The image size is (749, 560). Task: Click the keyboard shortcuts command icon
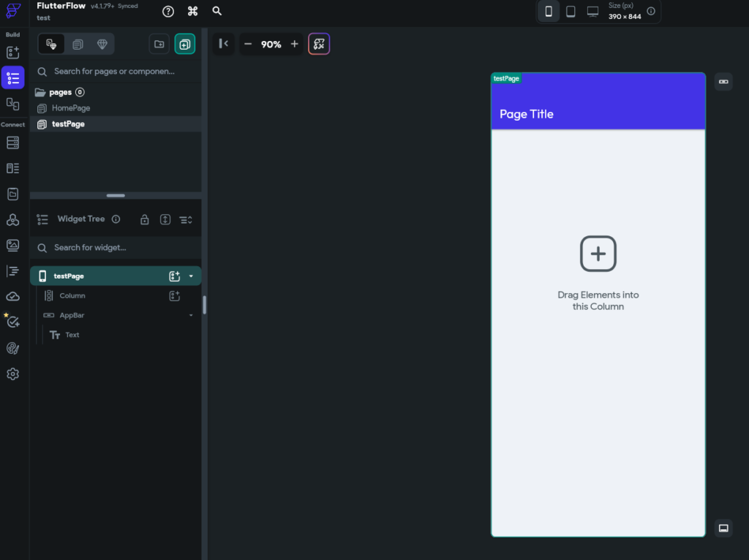[192, 11]
